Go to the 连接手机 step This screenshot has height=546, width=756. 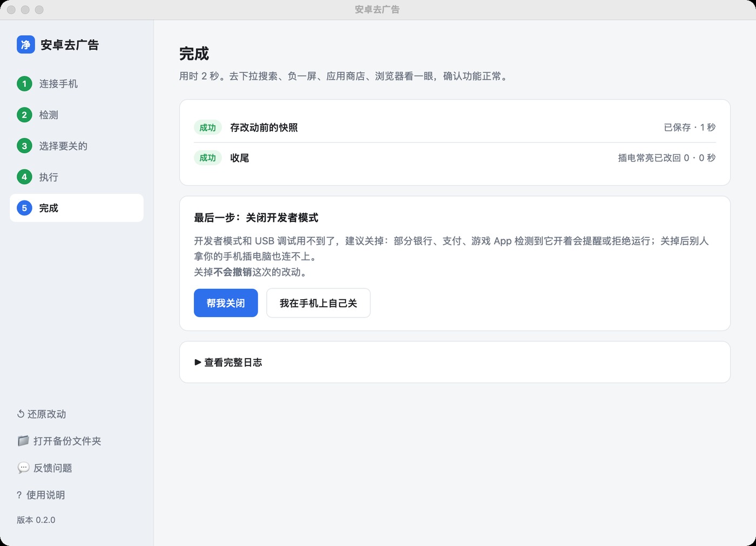(77, 84)
